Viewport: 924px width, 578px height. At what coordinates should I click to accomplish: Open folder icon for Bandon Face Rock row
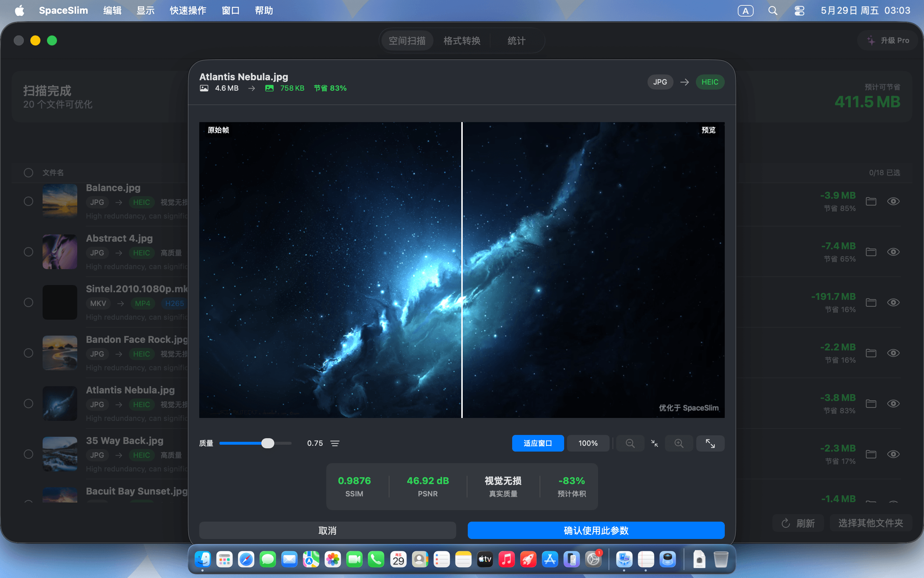pos(871,353)
